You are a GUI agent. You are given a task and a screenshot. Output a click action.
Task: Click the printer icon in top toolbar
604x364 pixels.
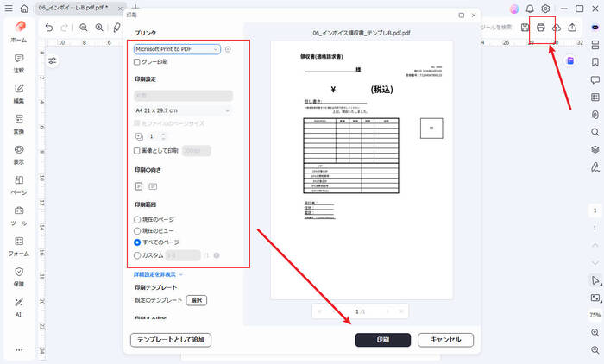pos(541,28)
